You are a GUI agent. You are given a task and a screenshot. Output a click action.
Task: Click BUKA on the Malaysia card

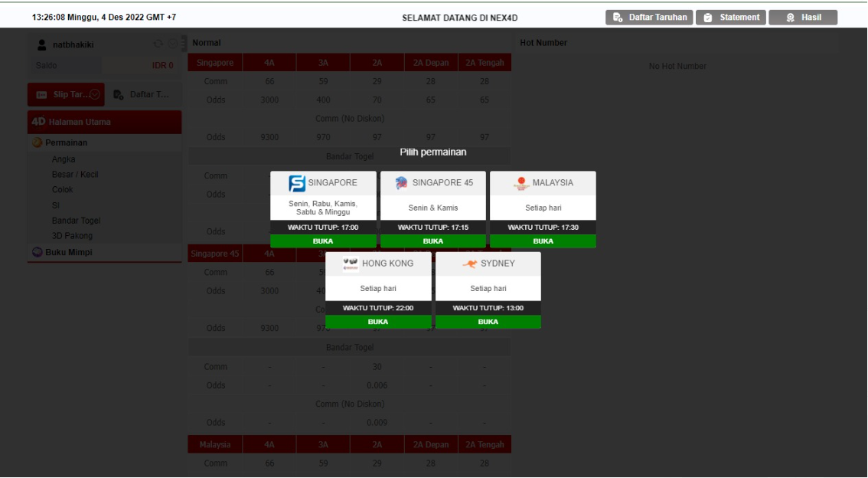coord(543,241)
